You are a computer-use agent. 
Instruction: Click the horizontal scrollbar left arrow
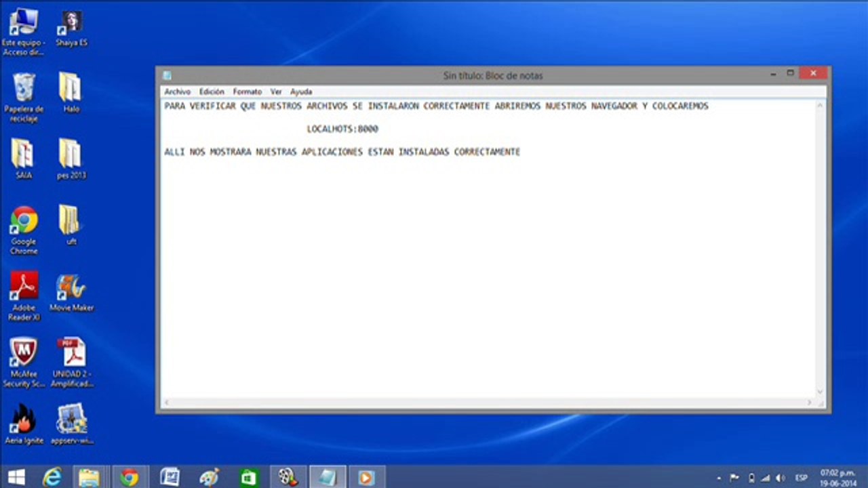[167, 403]
